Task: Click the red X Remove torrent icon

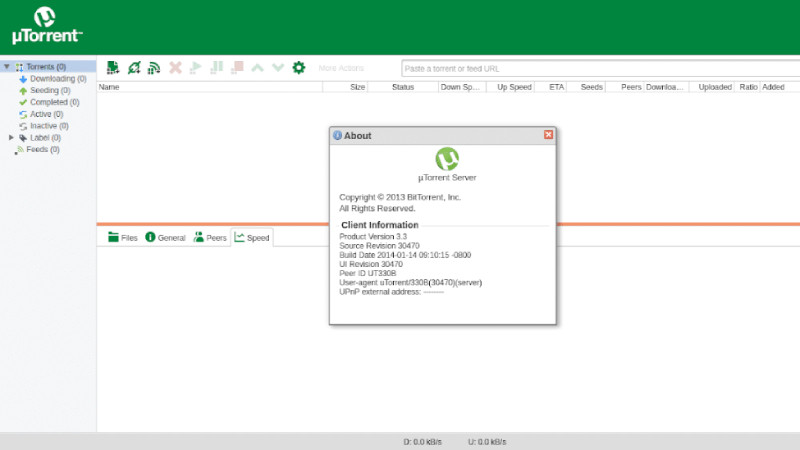Action: point(175,67)
